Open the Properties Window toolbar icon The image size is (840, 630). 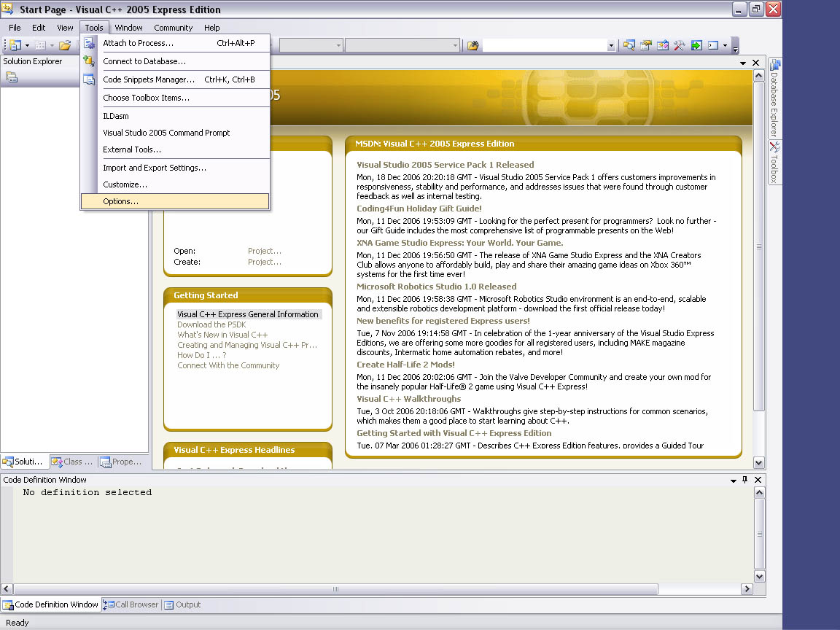[x=646, y=45]
